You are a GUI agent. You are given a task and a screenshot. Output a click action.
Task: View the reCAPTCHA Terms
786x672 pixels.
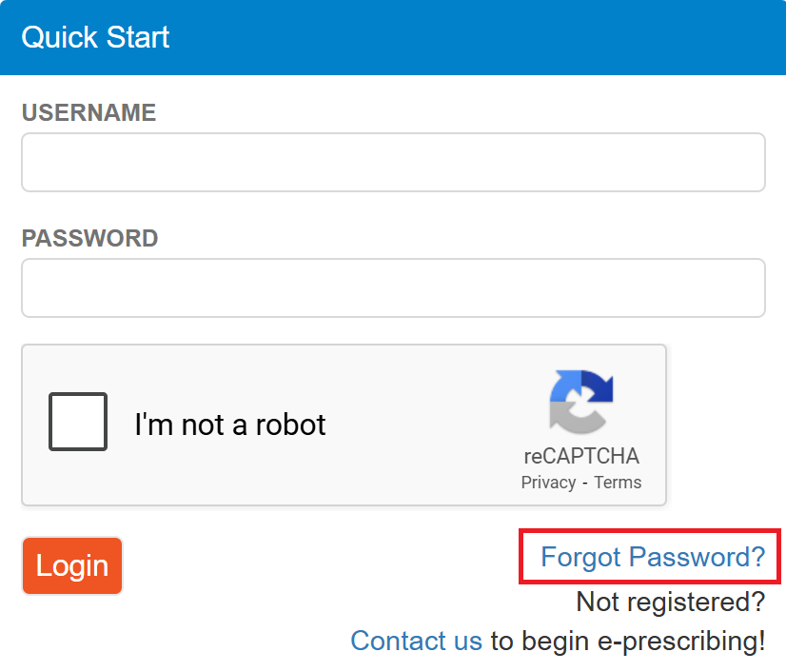617,483
